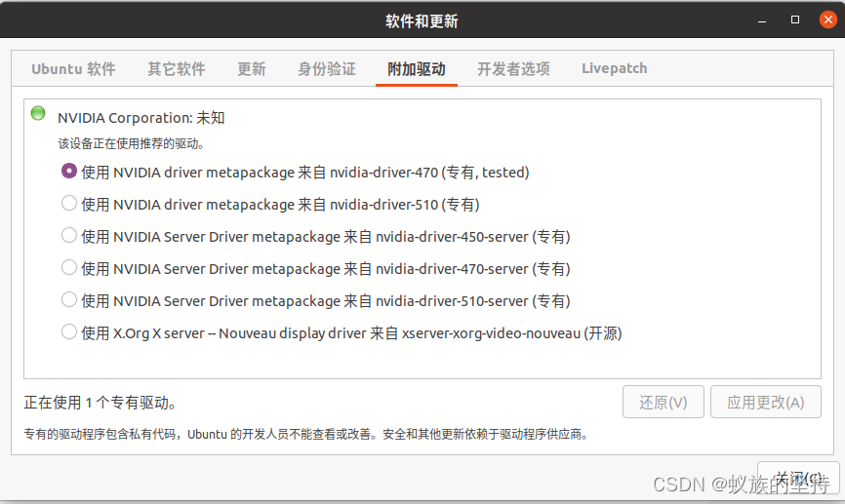This screenshot has height=504, width=845.
Task: Click the 应用更改(A) button
Action: coord(766,402)
